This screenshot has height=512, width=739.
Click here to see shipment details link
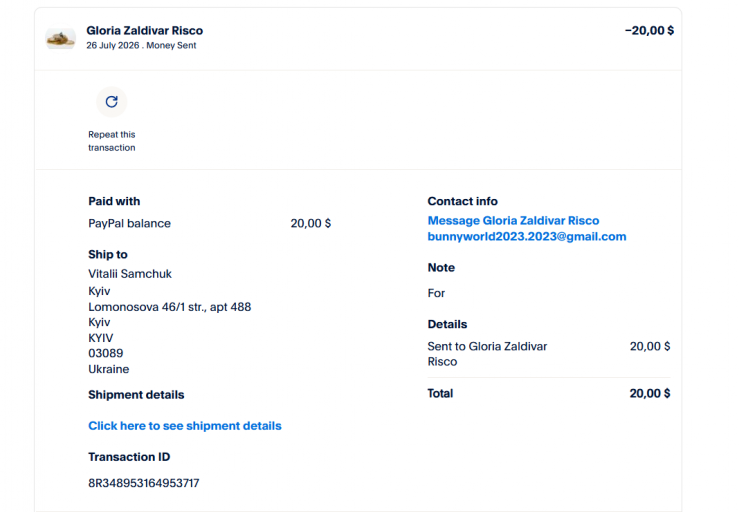click(x=185, y=426)
